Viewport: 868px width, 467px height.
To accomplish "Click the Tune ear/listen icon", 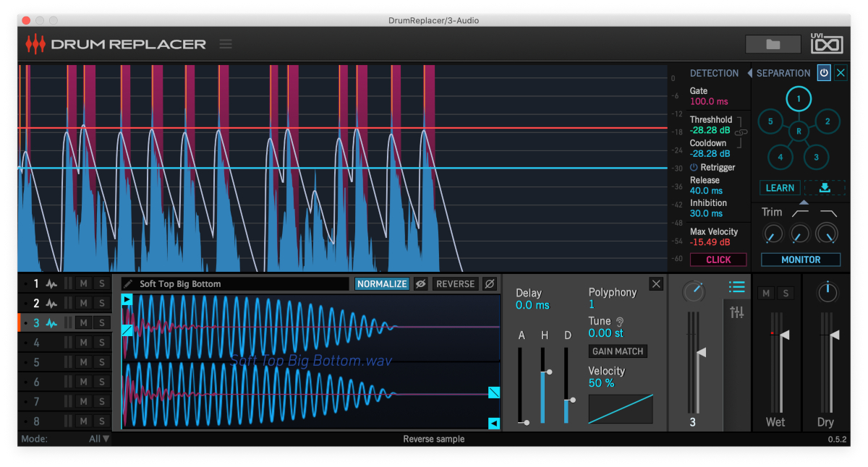I will 620,321.
